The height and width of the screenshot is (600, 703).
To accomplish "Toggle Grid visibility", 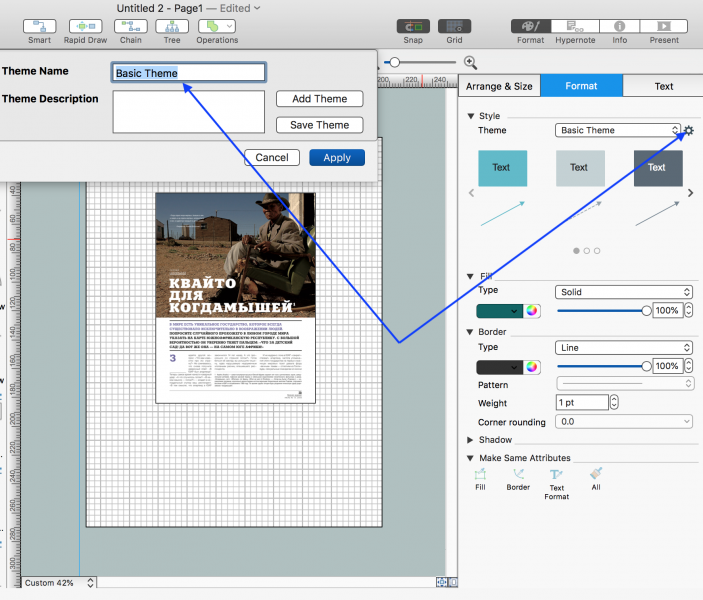I will [454, 26].
